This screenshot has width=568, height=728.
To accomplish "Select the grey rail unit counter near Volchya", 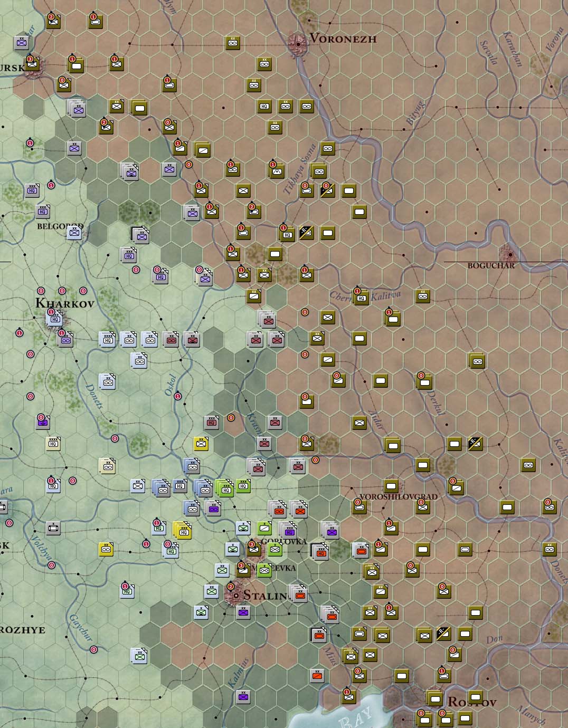I will (53, 528).
